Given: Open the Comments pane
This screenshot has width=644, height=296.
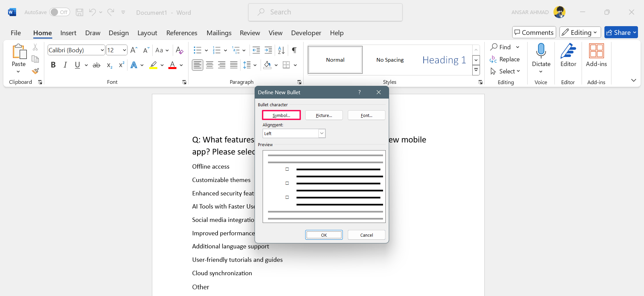Looking at the screenshot, I should coord(534,32).
